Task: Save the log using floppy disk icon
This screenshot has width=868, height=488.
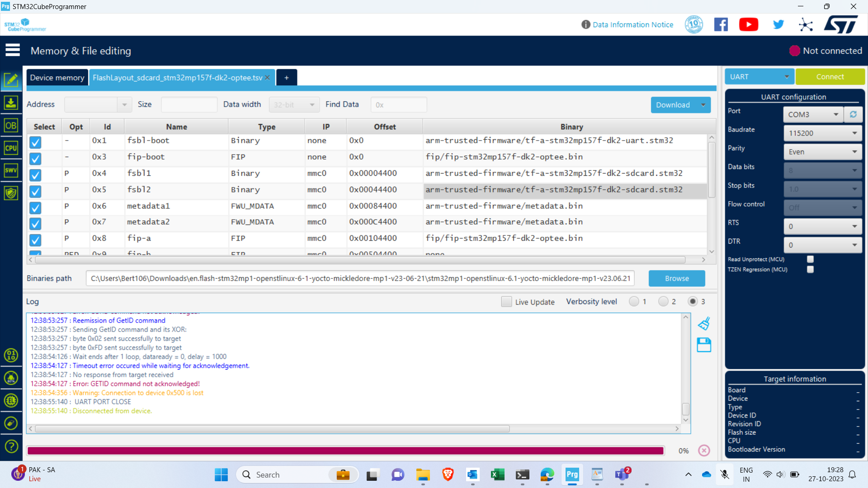Action: coord(704,345)
